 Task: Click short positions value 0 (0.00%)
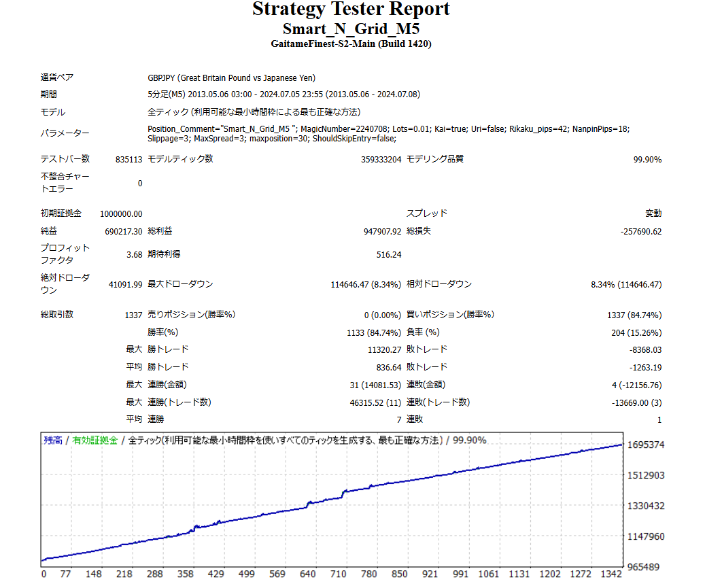(x=383, y=315)
